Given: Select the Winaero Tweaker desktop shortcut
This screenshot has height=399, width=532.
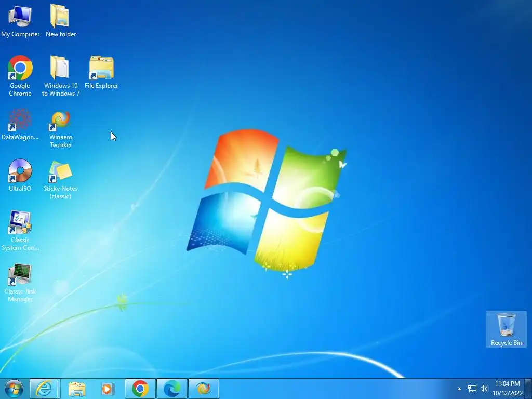Looking at the screenshot, I should pos(60,129).
